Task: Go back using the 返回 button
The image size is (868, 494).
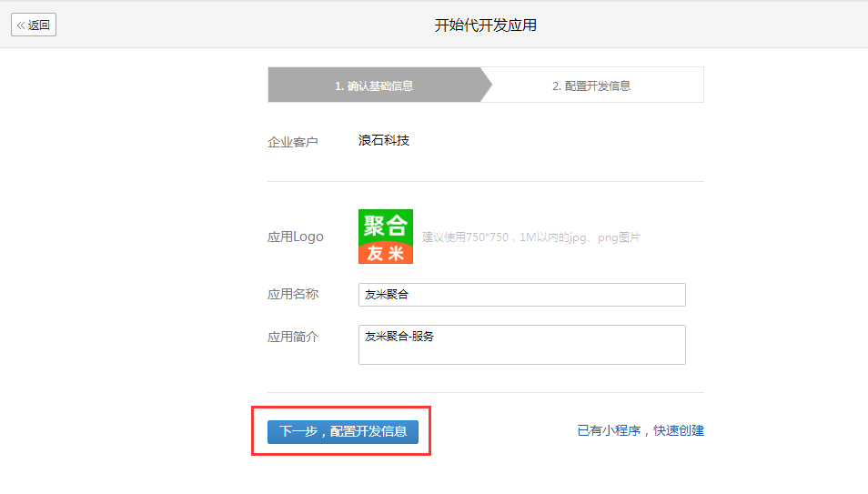Action: [x=34, y=25]
